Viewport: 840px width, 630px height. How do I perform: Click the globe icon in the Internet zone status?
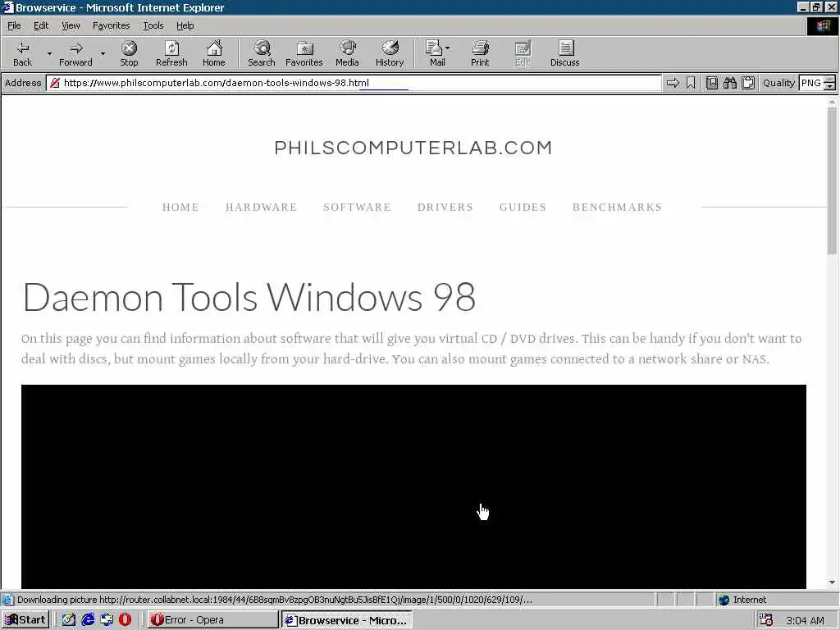(724, 600)
